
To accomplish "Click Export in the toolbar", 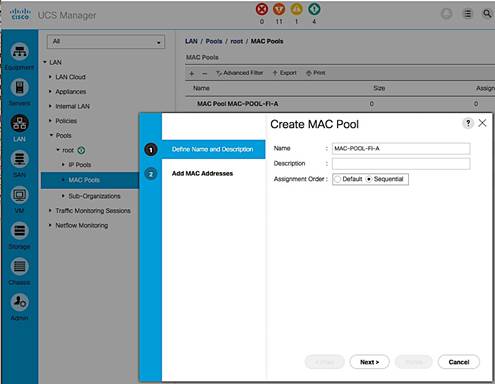I will (x=285, y=73).
